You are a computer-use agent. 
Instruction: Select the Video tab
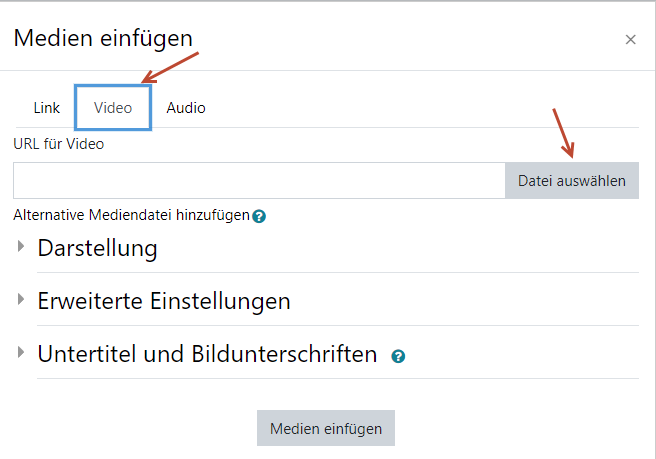(x=113, y=108)
